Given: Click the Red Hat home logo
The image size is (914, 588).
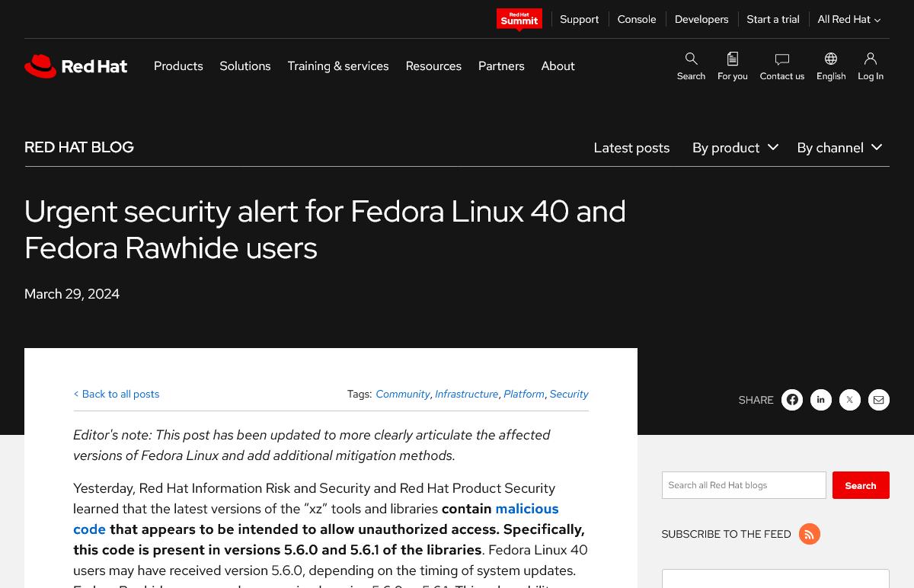Looking at the screenshot, I should point(76,66).
